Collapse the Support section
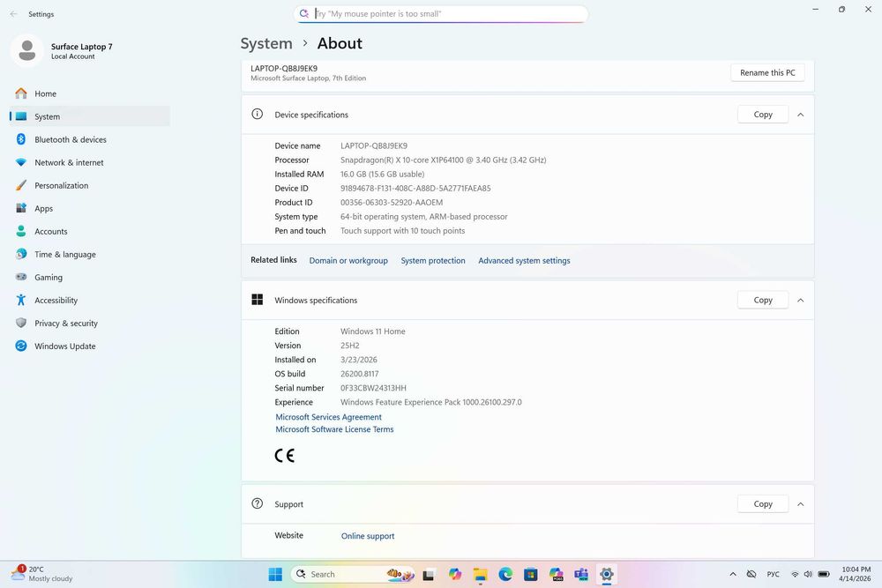This screenshot has width=882, height=588. [x=801, y=504]
